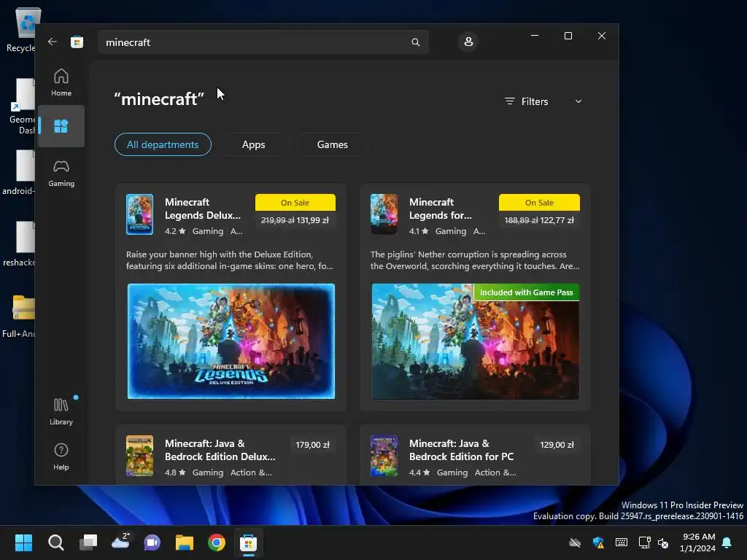
Task: Open Minecraft Legends Deluxe title link
Action: [x=203, y=209]
